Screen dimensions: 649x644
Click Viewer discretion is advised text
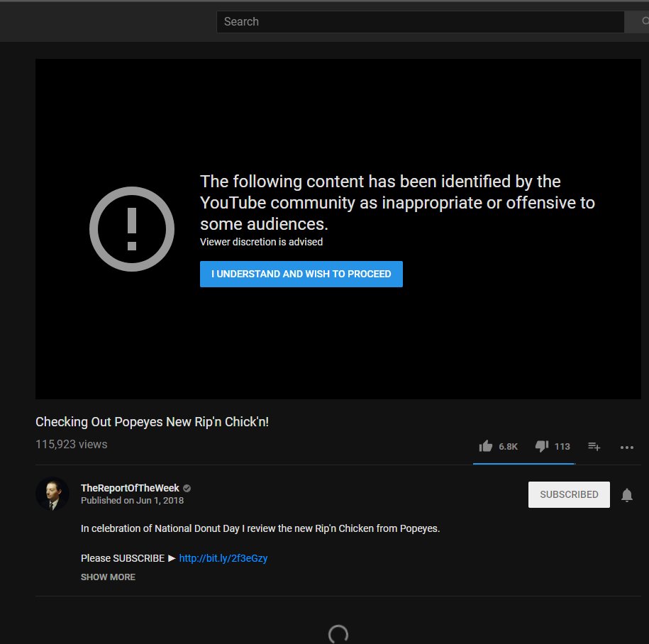point(261,242)
